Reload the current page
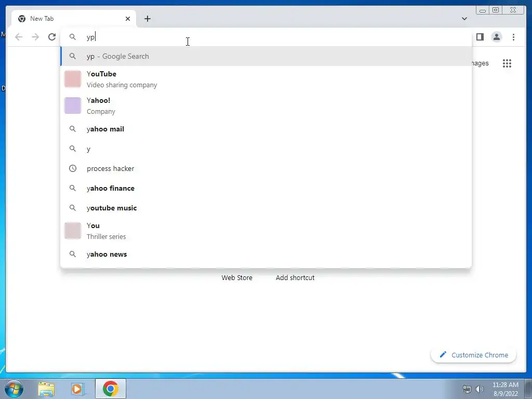The width and height of the screenshot is (532, 399). click(x=52, y=37)
